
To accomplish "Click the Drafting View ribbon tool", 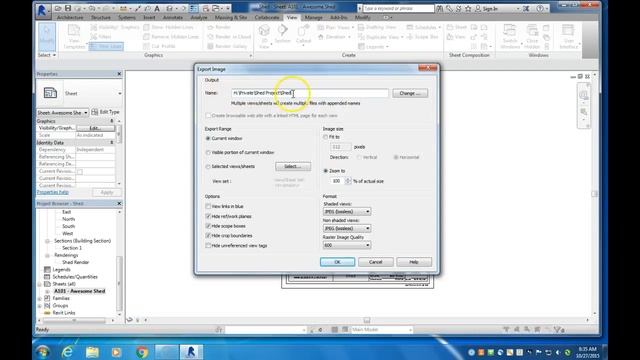I will 377,27.
